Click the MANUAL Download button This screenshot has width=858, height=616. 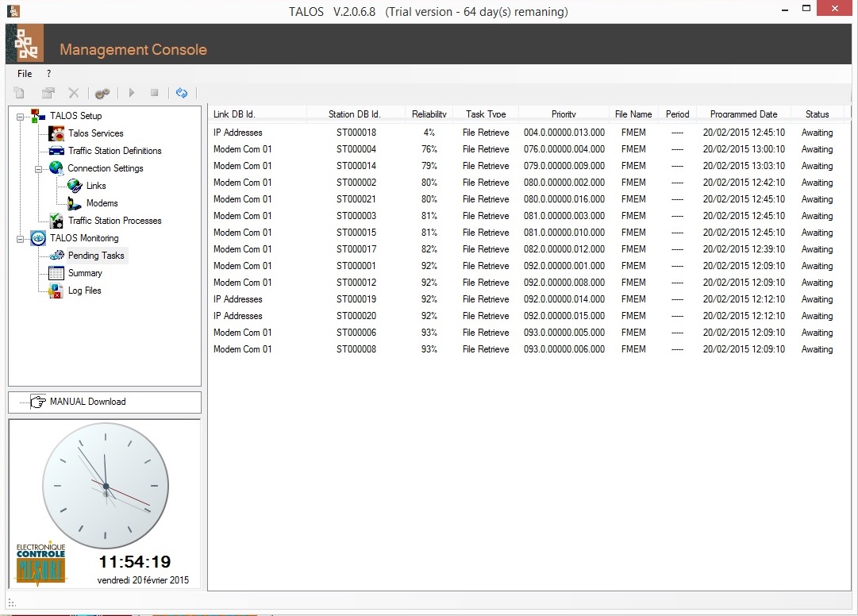105,402
